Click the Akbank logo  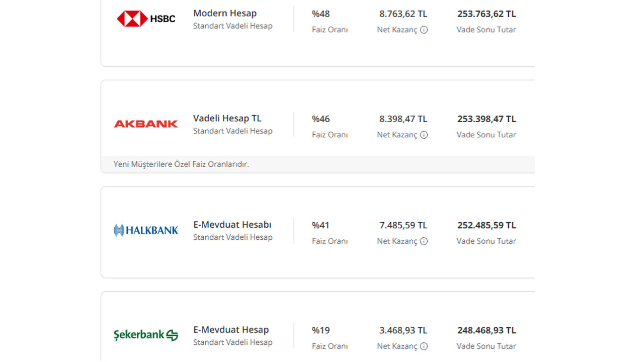[146, 124]
